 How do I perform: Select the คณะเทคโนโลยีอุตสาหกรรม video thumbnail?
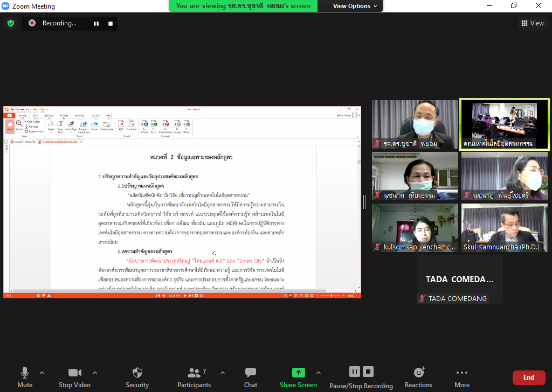click(x=505, y=124)
